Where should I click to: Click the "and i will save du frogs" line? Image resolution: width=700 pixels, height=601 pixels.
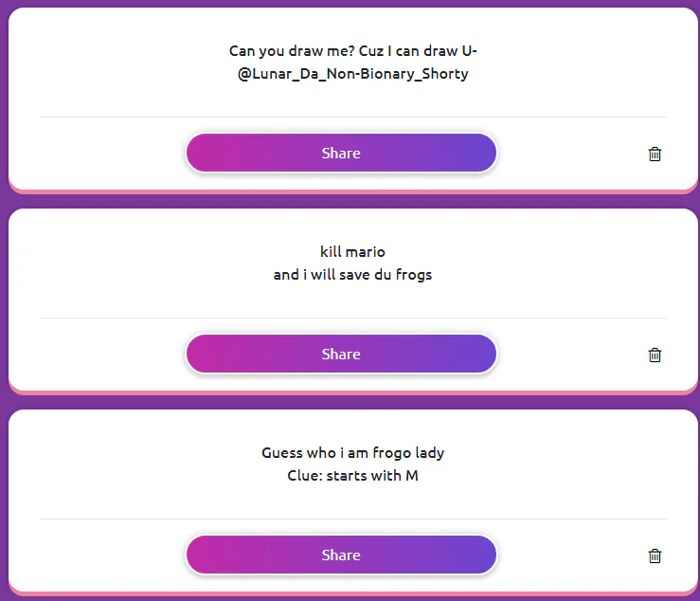(353, 275)
